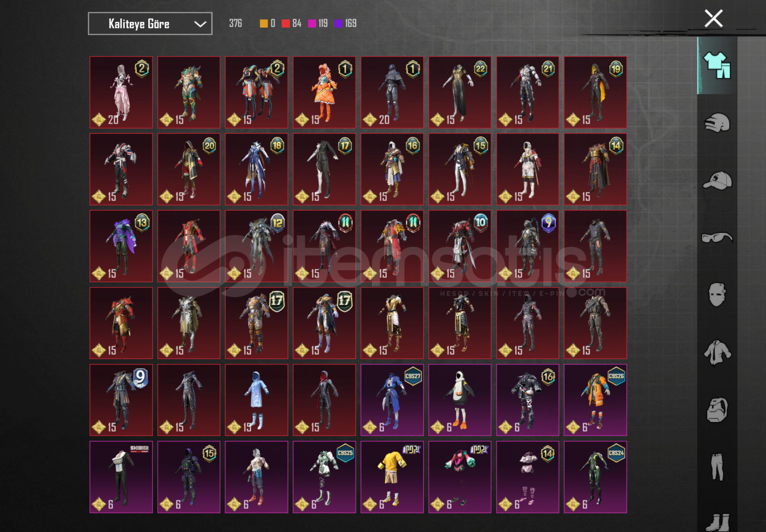Open the face mask category
This screenshot has width=766, height=532.
(x=717, y=295)
